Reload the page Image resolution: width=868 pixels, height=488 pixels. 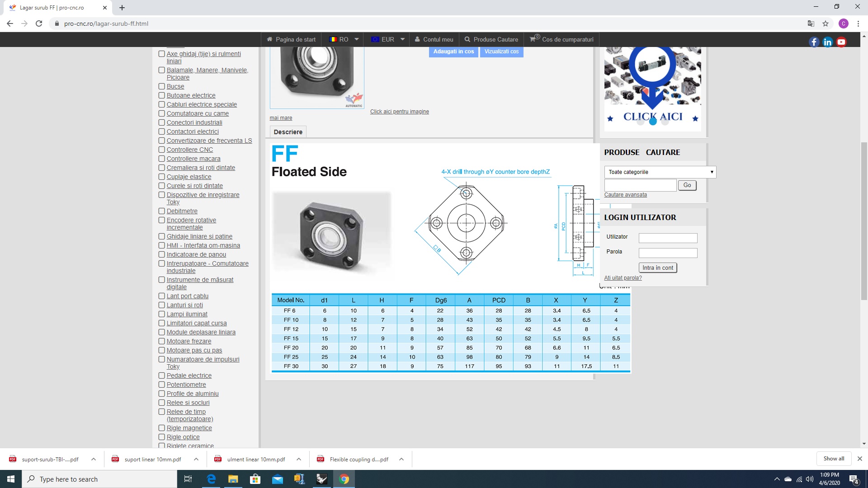click(39, 23)
